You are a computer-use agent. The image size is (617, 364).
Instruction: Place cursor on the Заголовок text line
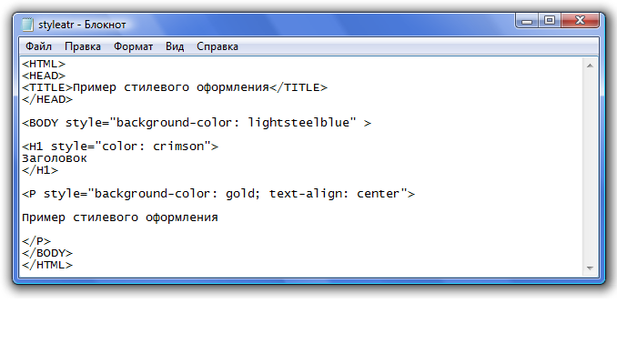(55, 158)
